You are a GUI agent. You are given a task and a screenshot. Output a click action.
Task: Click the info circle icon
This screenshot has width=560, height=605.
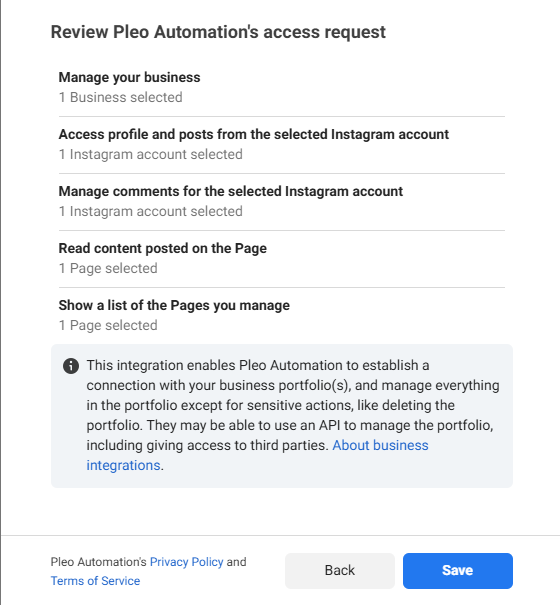coord(71,366)
